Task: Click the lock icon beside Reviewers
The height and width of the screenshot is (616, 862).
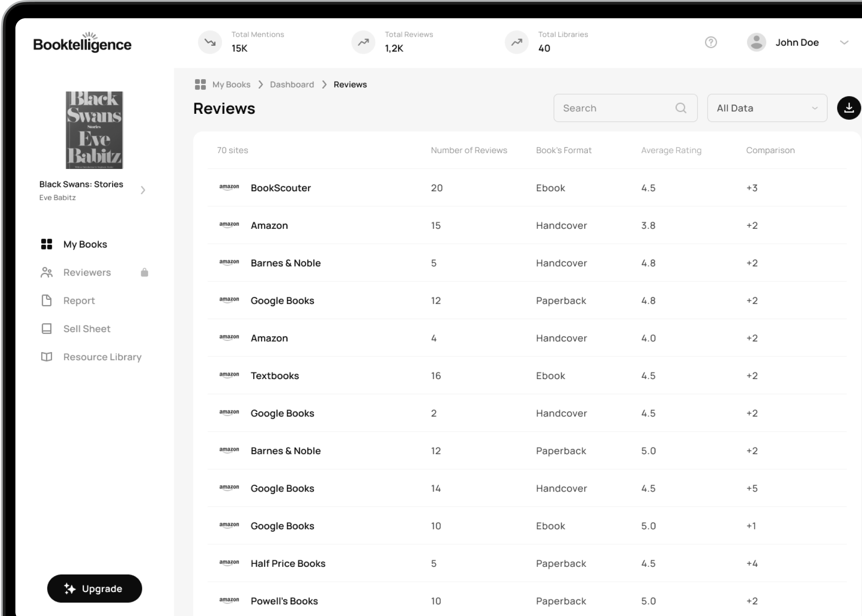Action: pos(145,272)
